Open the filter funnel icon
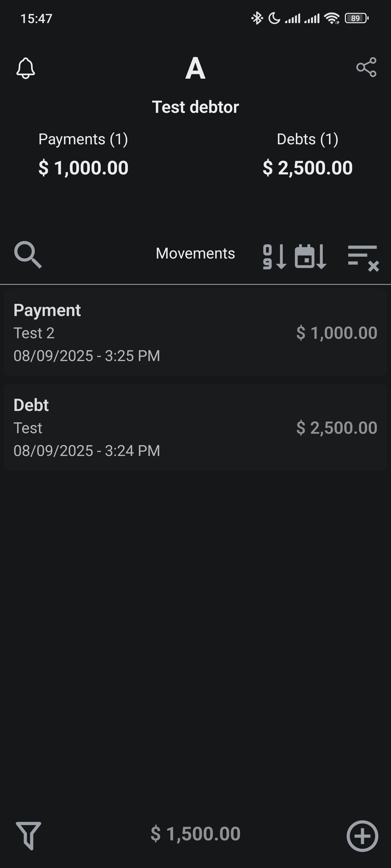This screenshot has width=391, height=868. 28,835
